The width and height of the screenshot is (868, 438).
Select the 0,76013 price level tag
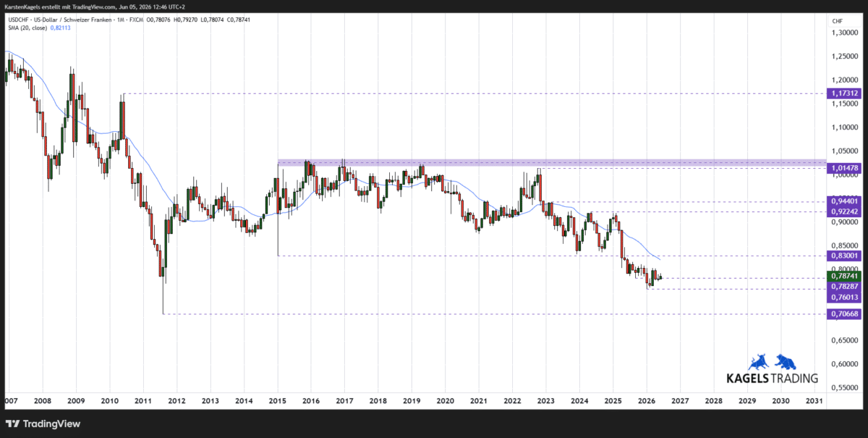[x=844, y=297]
